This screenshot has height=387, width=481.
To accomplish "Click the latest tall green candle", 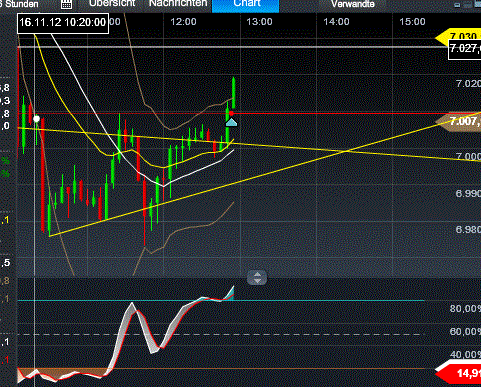I will point(234,93).
